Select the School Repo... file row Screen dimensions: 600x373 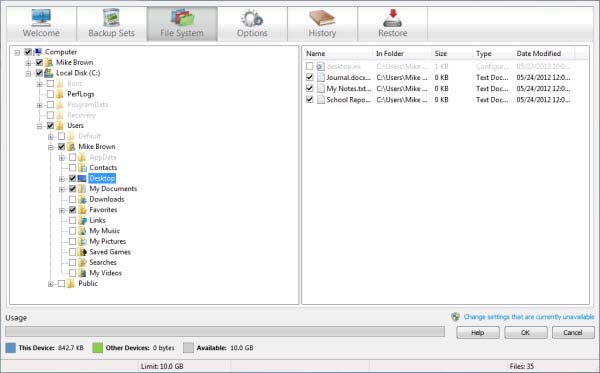coord(439,99)
